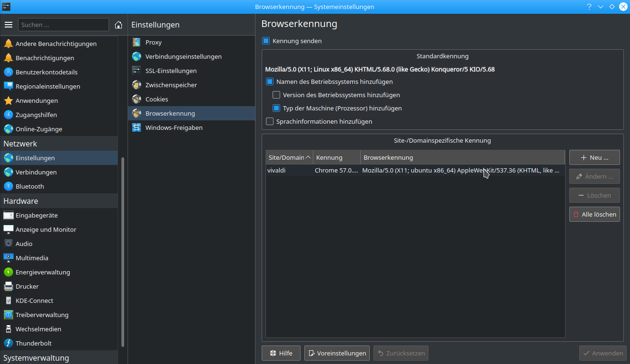The width and height of the screenshot is (630, 364).
Task: Click the SSL-Einstellungen icon
Action: click(x=137, y=71)
